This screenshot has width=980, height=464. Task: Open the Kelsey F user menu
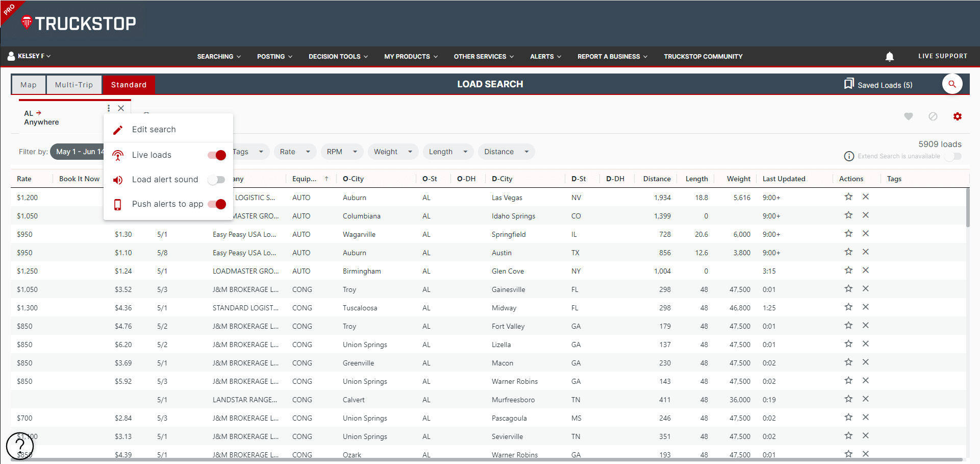(29, 56)
